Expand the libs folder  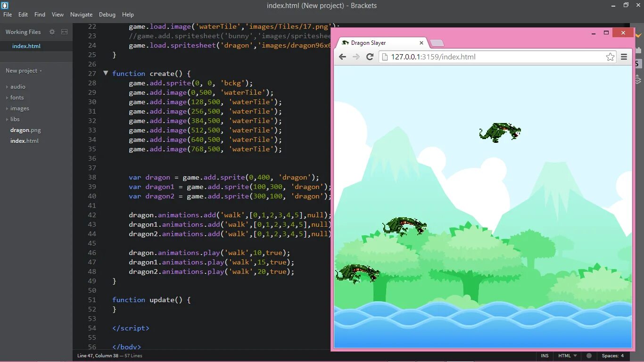point(15,119)
